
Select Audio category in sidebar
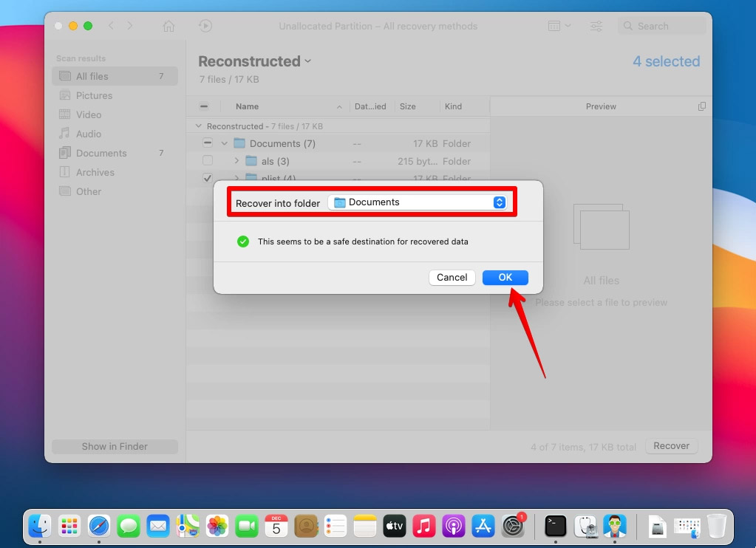coord(115,134)
